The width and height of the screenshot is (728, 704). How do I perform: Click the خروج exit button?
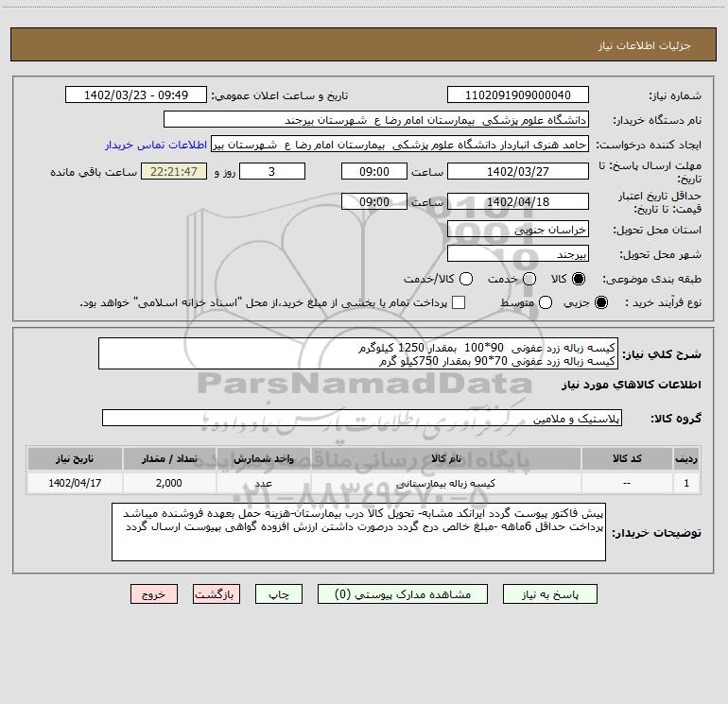click(x=154, y=594)
